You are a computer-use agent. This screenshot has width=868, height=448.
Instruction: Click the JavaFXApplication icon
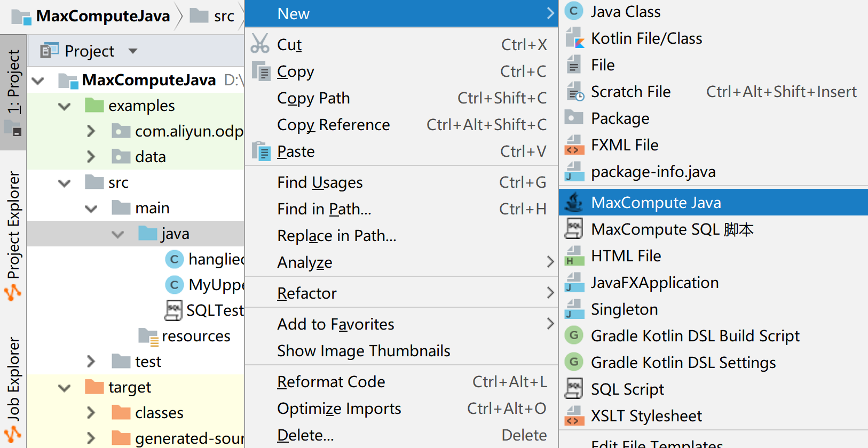click(x=574, y=283)
